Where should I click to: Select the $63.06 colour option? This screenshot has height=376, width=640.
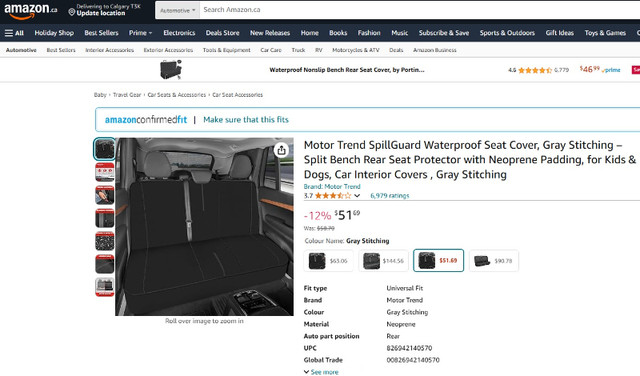pyautogui.click(x=329, y=260)
